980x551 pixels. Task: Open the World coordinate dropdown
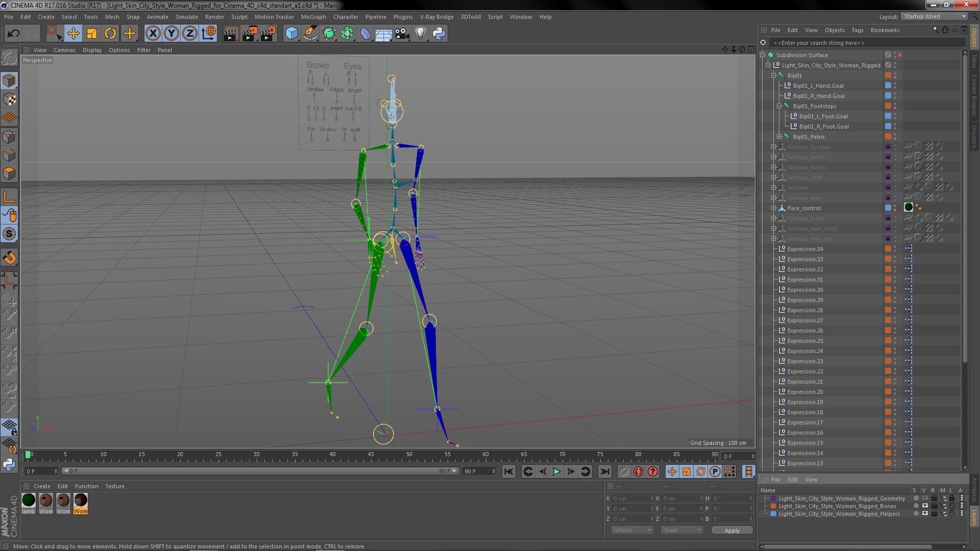632,530
